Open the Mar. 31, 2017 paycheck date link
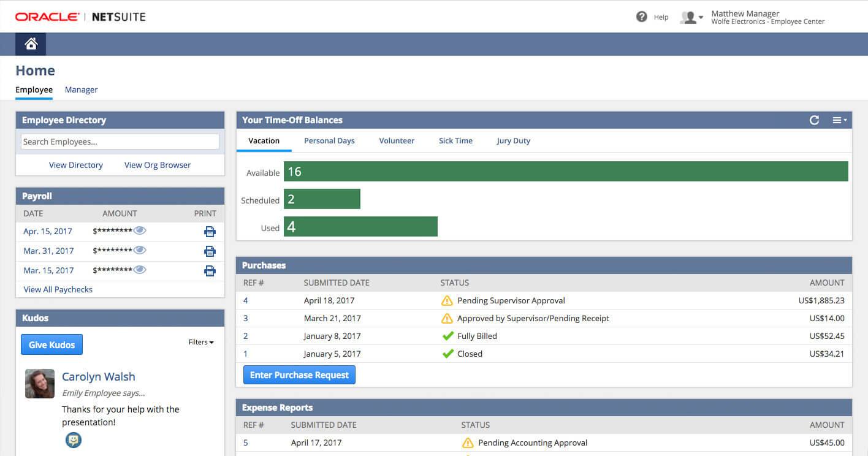This screenshot has height=456, width=868. click(48, 251)
